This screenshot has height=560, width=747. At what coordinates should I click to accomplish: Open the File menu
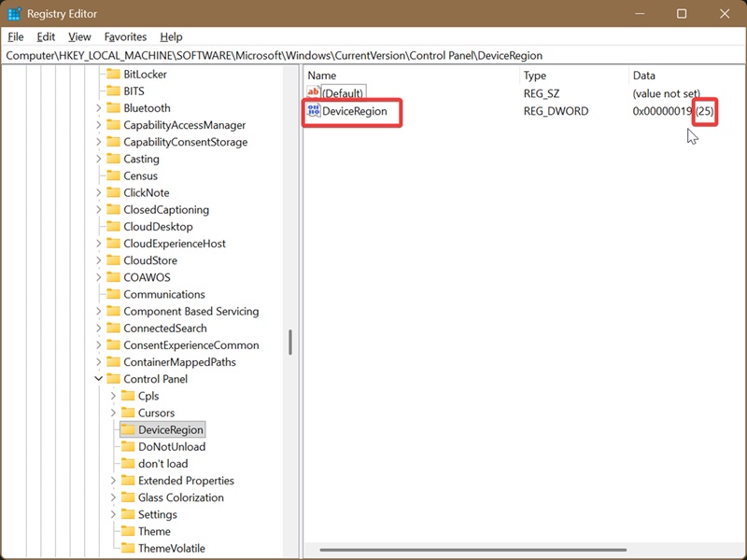point(15,36)
